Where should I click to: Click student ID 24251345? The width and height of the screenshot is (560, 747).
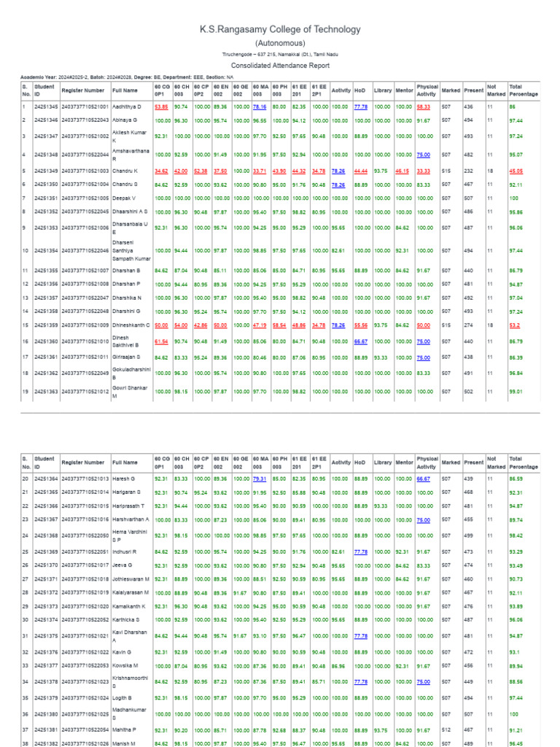point(46,107)
